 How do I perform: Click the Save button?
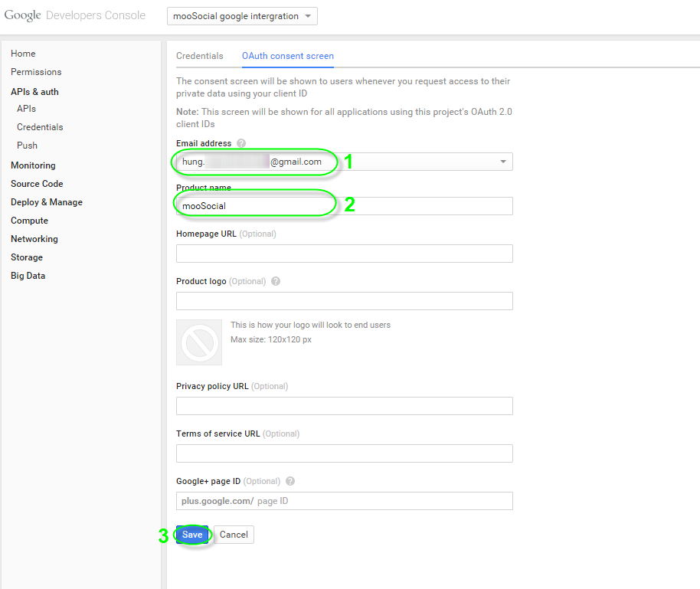pos(192,535)
